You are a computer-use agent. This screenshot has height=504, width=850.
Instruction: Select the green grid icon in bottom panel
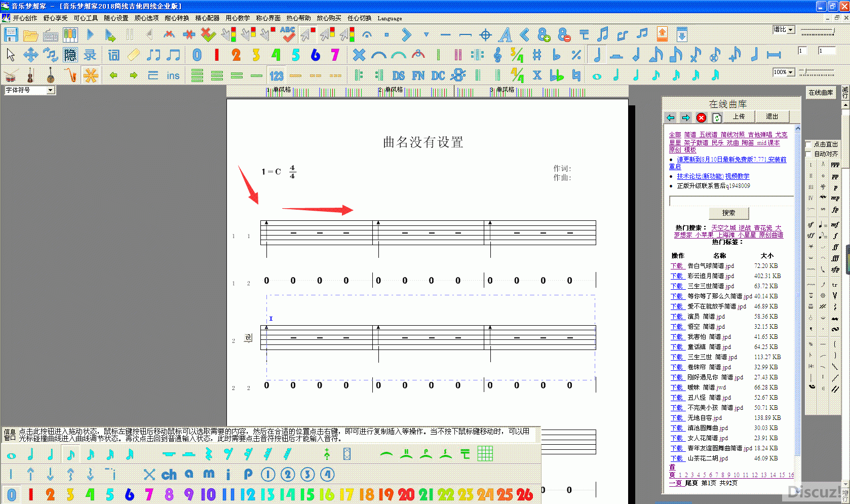485,454
